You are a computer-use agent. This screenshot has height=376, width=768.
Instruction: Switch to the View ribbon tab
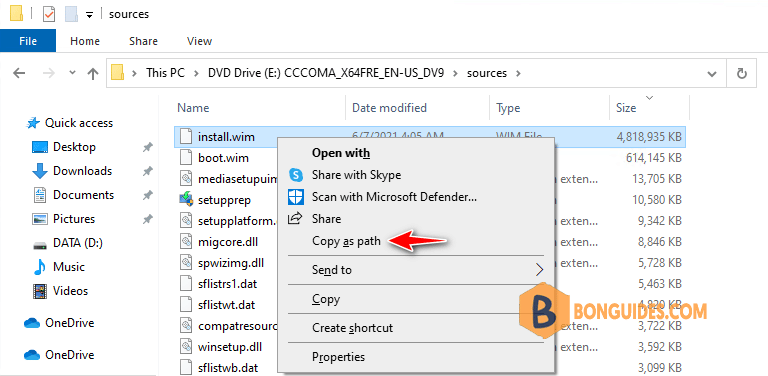tap(199, 41)
